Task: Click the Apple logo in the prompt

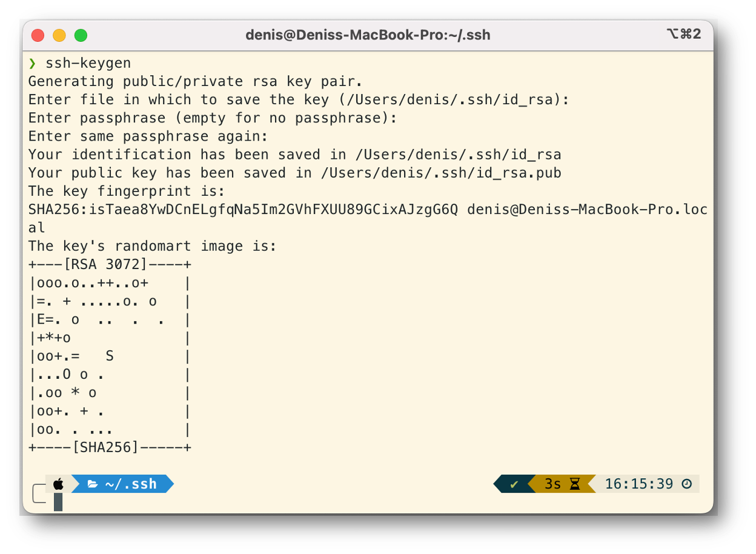Action: (x=58, y=484)
